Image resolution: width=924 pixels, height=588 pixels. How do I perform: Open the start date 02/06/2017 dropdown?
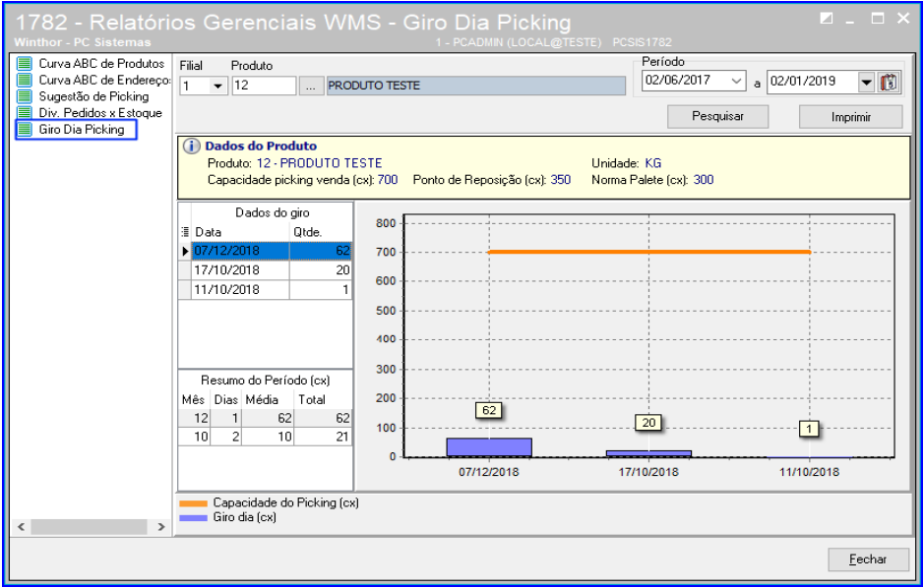coord(738,81)
